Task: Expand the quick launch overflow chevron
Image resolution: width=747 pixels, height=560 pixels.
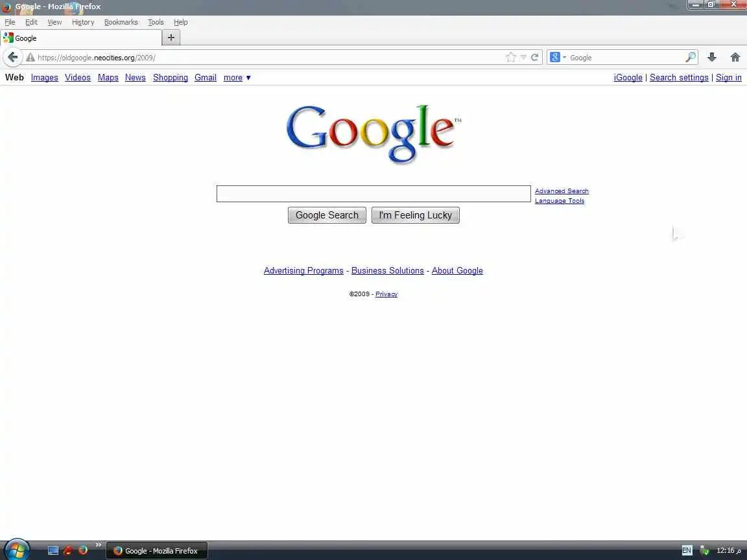Action: point(98,544)
